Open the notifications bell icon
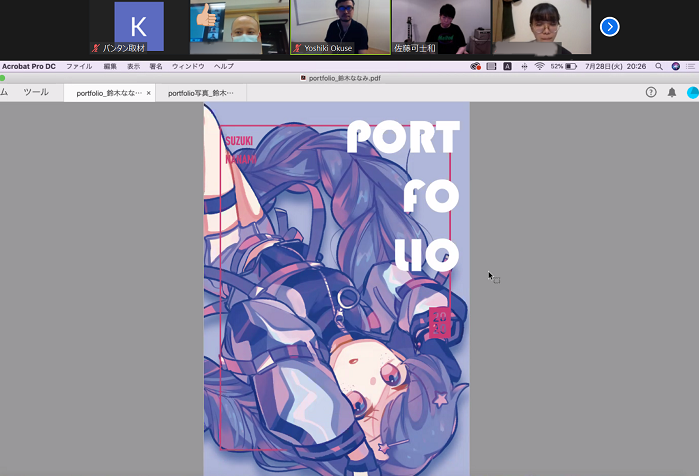Screen dimensions: 699x476 672,92
